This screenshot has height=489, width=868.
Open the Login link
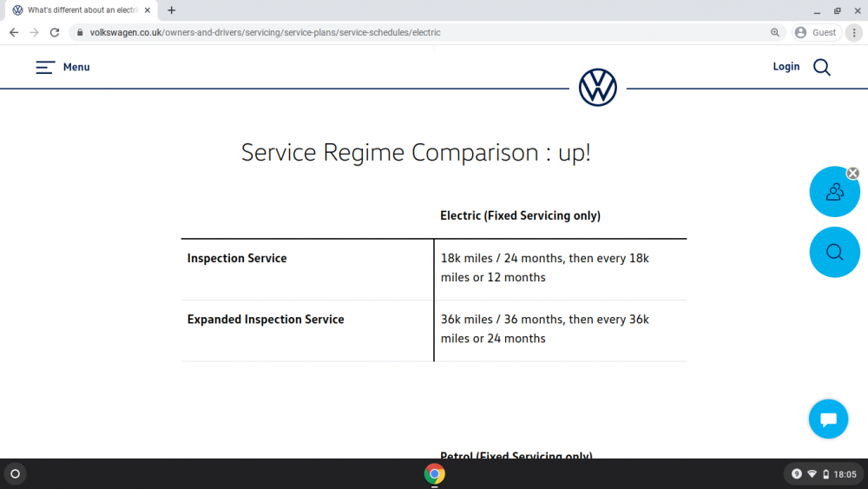point(786,67)
